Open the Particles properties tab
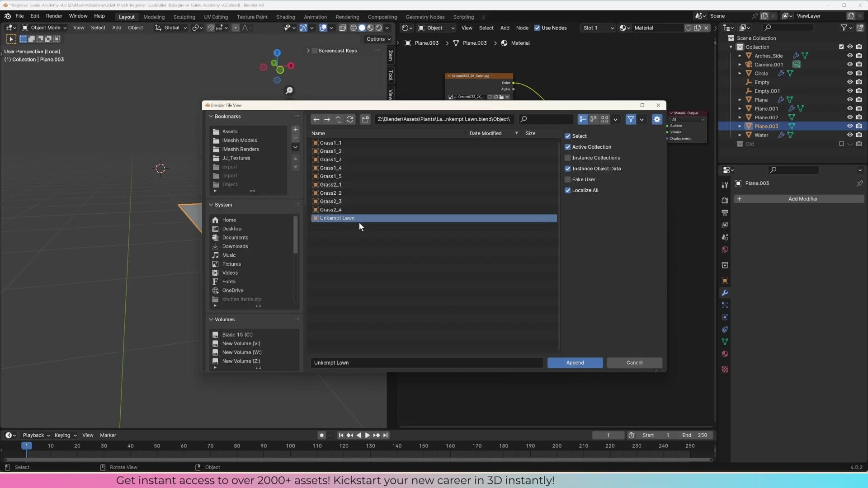 click(x=725, y=305)
